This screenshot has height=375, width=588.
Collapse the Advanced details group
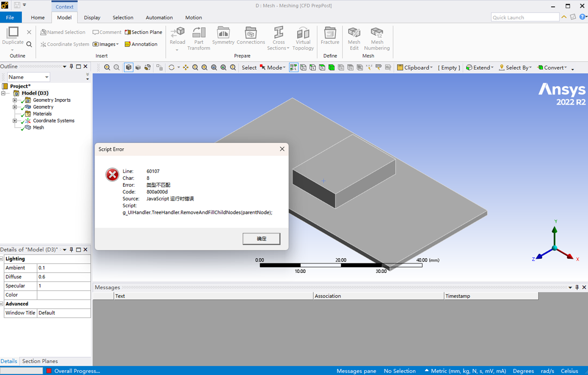pos(2,304)
